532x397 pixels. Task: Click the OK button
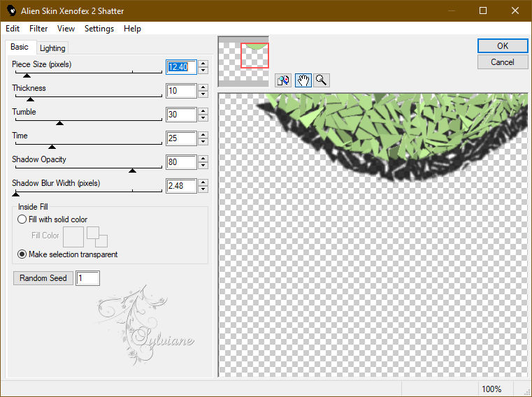[x=503, y=46]
